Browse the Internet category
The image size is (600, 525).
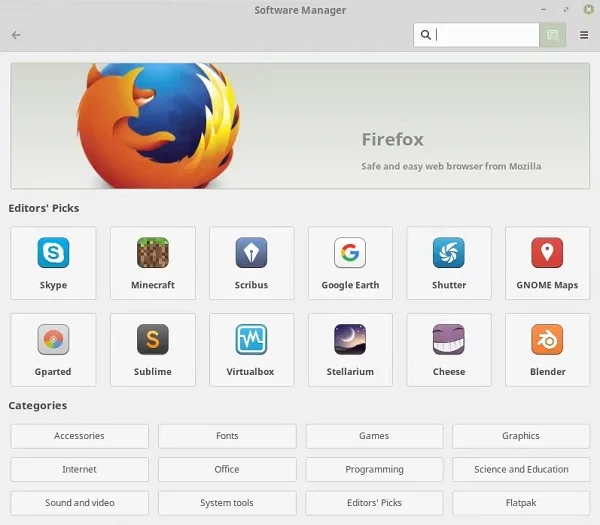click(80, 469)
